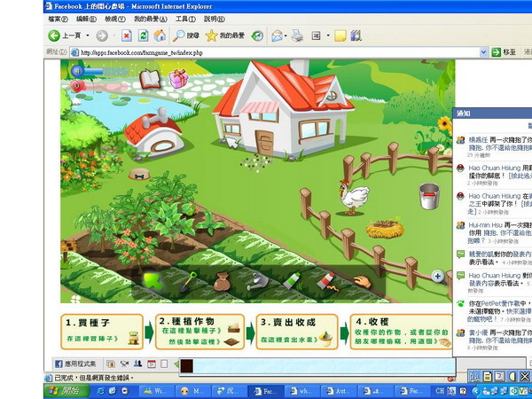
Task: Open the 編輯 (Edit) menu
Action: point(86,20)
